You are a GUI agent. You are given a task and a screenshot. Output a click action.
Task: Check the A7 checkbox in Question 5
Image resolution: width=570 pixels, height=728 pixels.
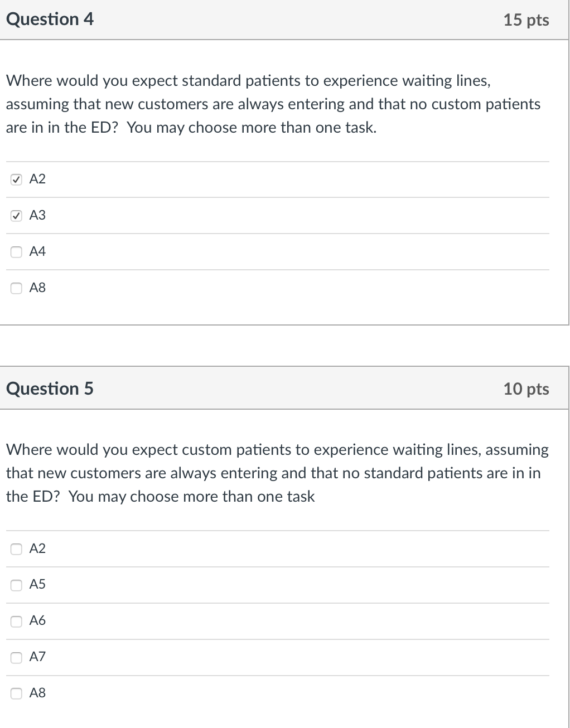pos(16,657)
